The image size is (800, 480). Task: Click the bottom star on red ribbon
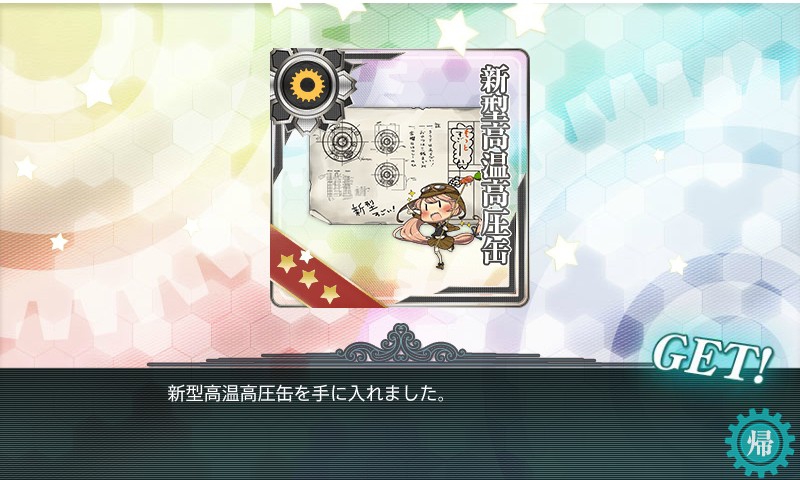click(x=330, y=293)
